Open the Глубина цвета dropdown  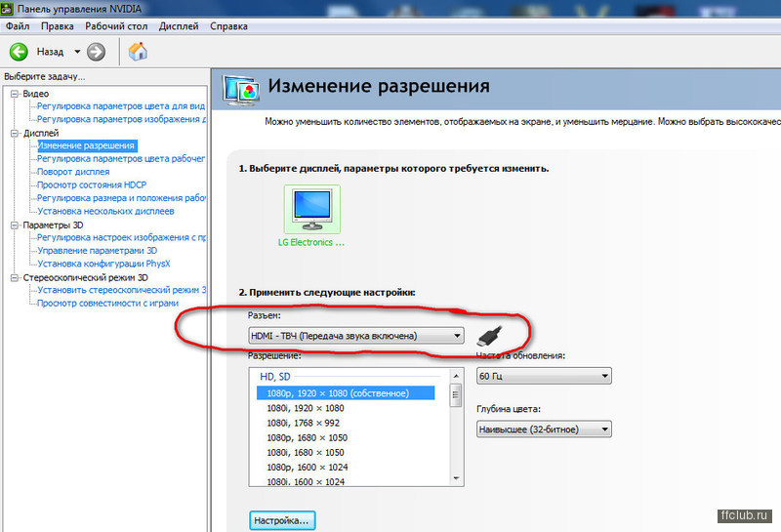pos(544,430)
